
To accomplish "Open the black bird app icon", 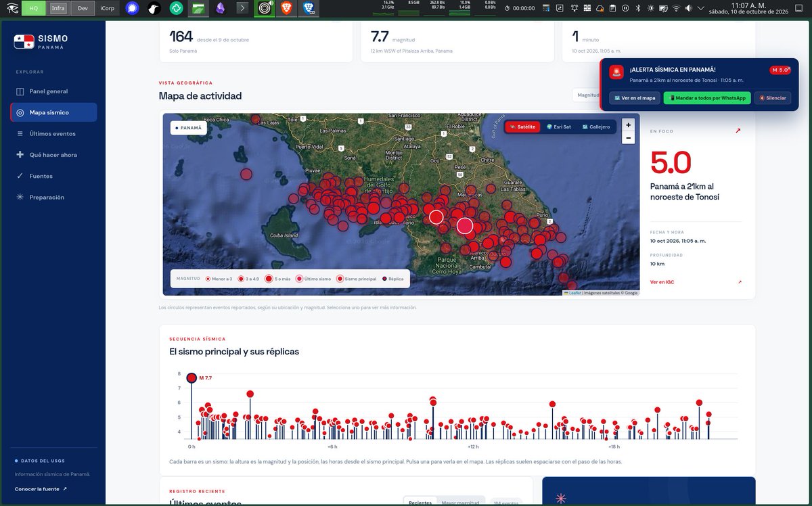I will point(154,8).
